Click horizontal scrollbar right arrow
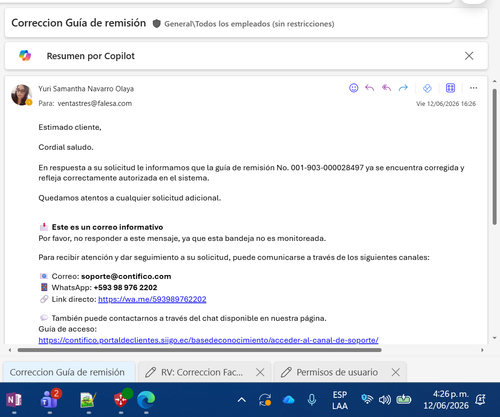Screen dimensions: 500x417 482,350
